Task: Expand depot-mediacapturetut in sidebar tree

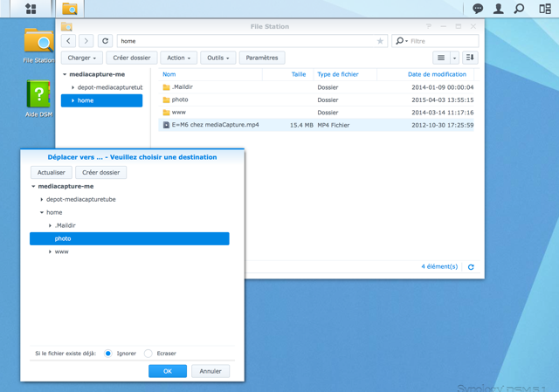Action: click(x=72, y=87)
